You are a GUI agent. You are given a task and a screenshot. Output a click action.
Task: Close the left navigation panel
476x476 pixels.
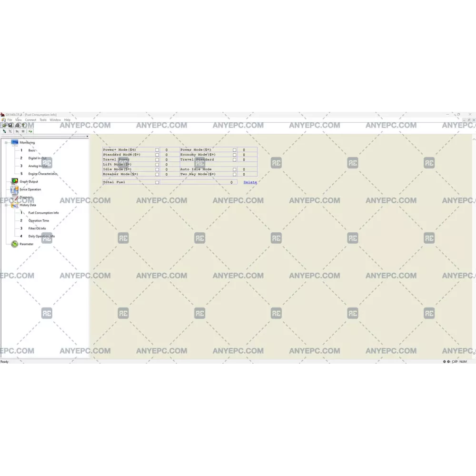[87, 137]
